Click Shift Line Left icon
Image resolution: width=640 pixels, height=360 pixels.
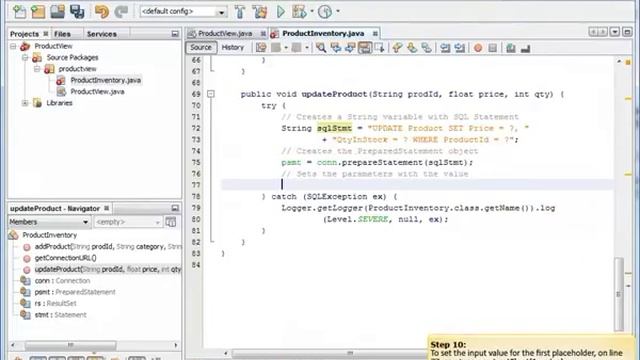coord(445,48)
